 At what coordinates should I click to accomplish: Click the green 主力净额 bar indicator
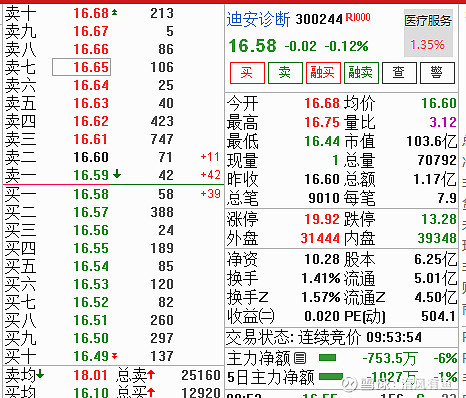click(x=327, y=358)
